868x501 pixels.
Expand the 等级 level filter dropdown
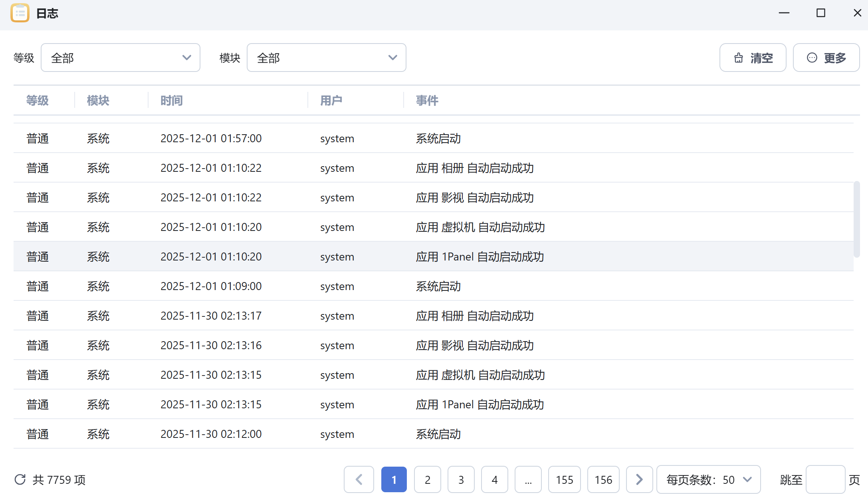coord(121,58)
